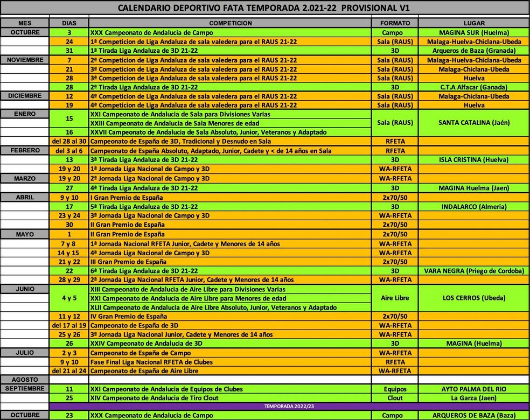Click the LOS CERROS (Ubeda) location cell
This screenshot has height=420, width=530.
(x=473, y=298)
